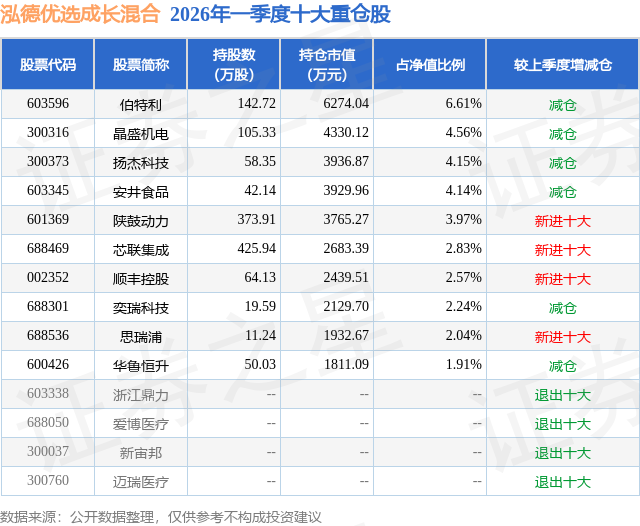This screenshot has width=640, height=526.
Task: Select stock name 爱博医疗
Action: coord(141,424)
